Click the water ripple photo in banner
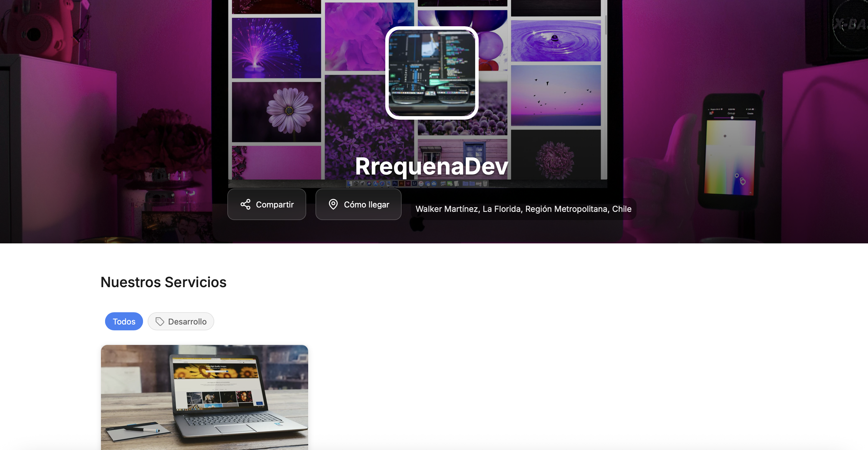The height and width of the screenshot is (450, 868). coord(555,41)
